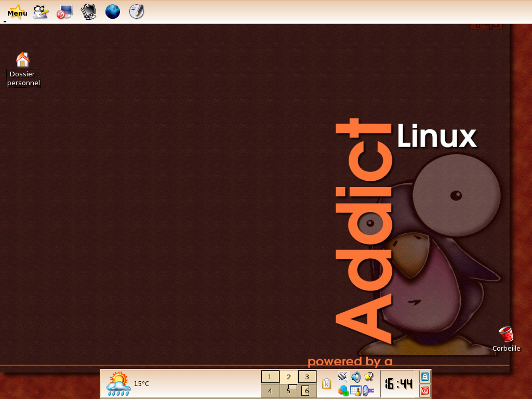Screen dimensions: 532x399
Task: Click the red logout power button
Action: (425, 391)
